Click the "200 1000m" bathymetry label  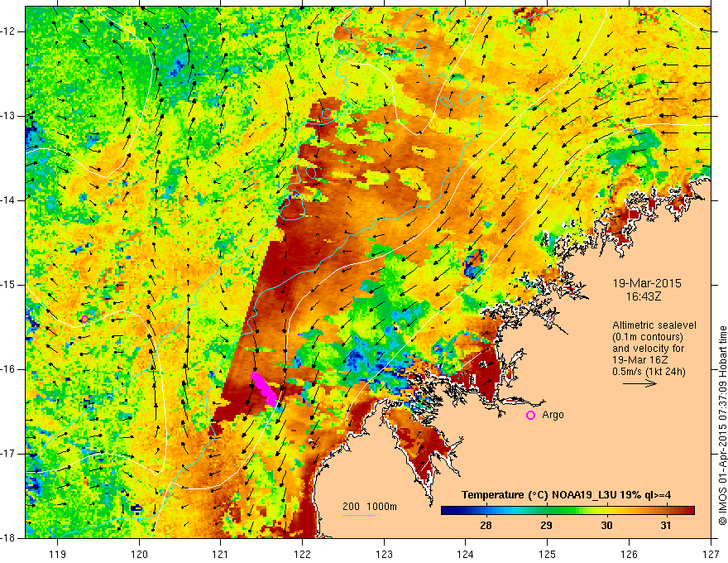(x=370, y=507)
